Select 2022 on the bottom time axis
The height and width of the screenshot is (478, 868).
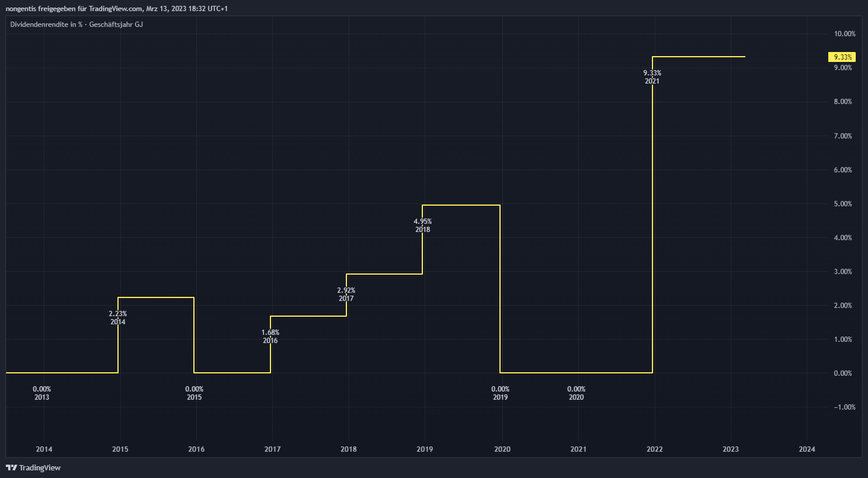click(x=654, y=449)
